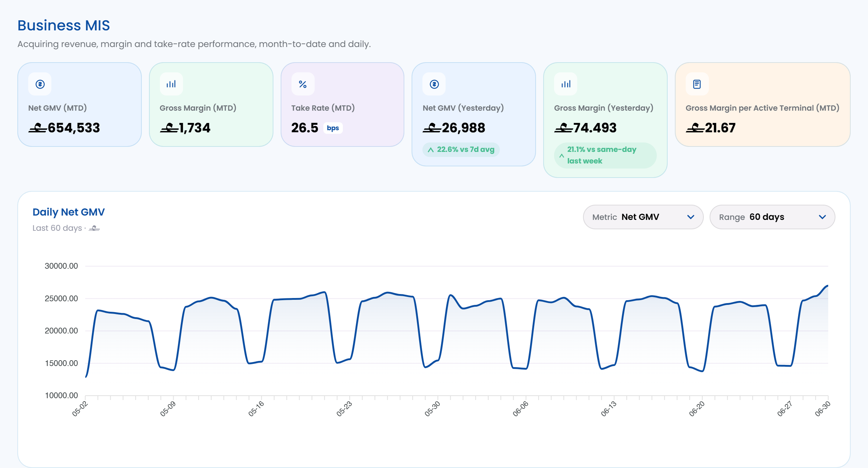868x468 pixels.
Task: Click the 22.6% vs 7d avg badge
Action: (x=461, y=150)
